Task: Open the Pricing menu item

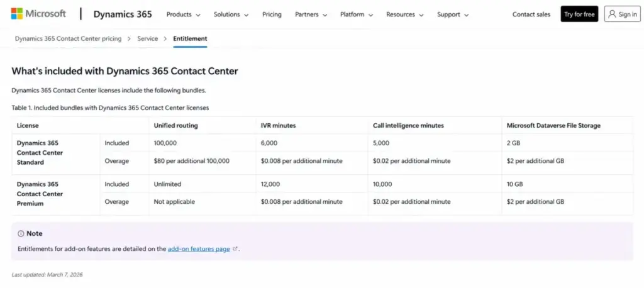Action: (x=272, y=14)
